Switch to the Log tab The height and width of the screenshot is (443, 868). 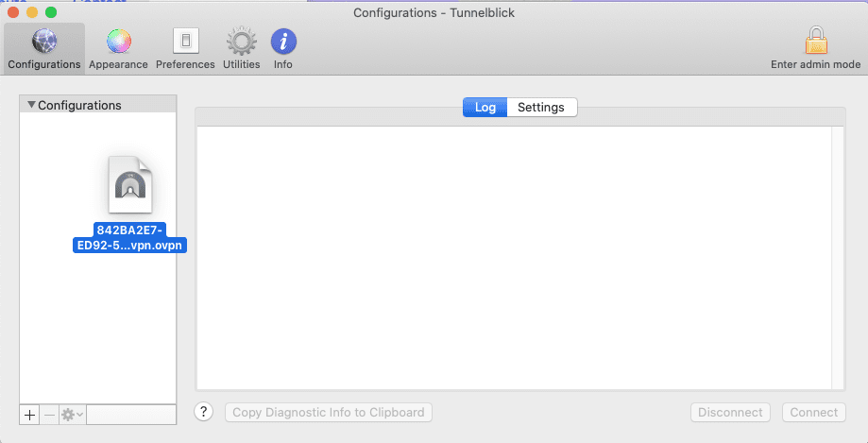[485, 108]
